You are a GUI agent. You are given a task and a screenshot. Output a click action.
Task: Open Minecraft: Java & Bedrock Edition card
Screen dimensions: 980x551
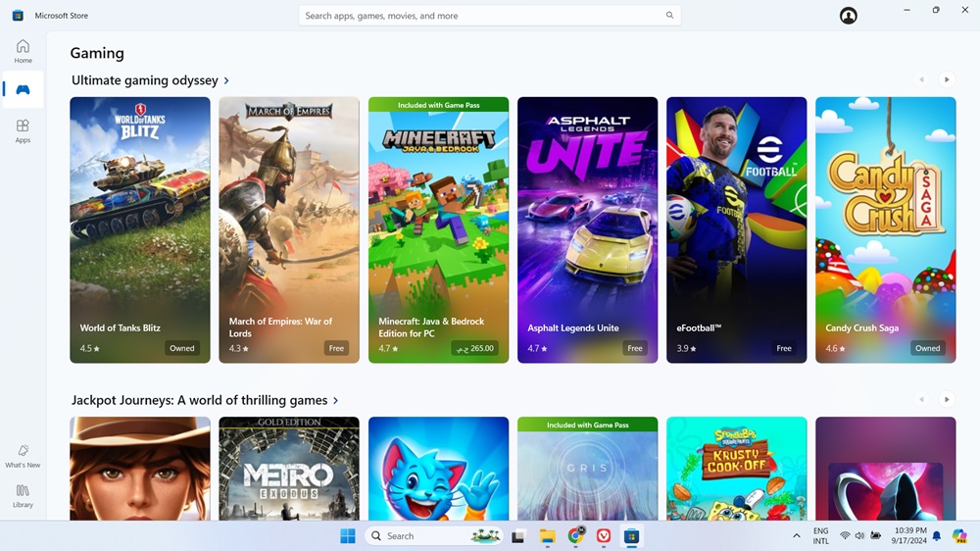click(438, 229)
